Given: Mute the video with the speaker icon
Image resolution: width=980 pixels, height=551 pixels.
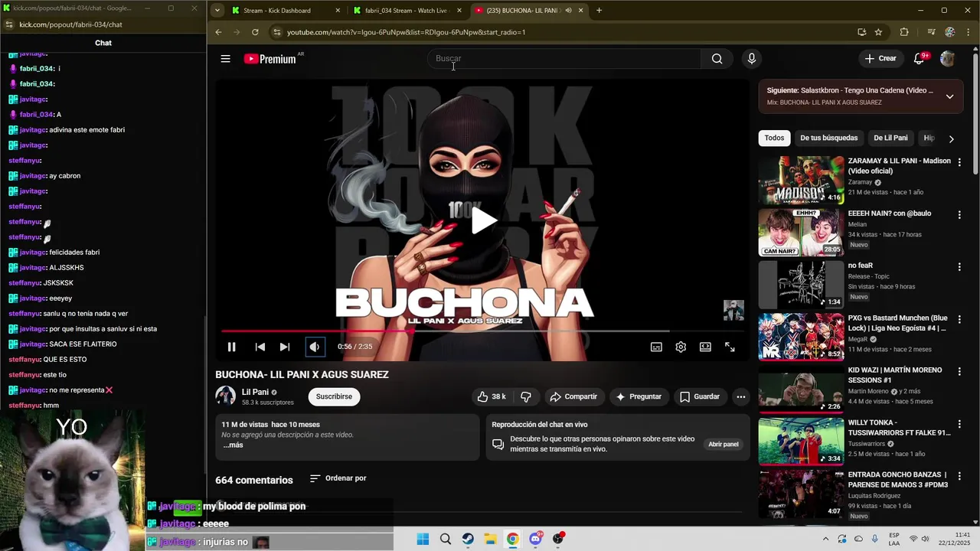Looking at the screenshot, I should (x=315, y=347).
